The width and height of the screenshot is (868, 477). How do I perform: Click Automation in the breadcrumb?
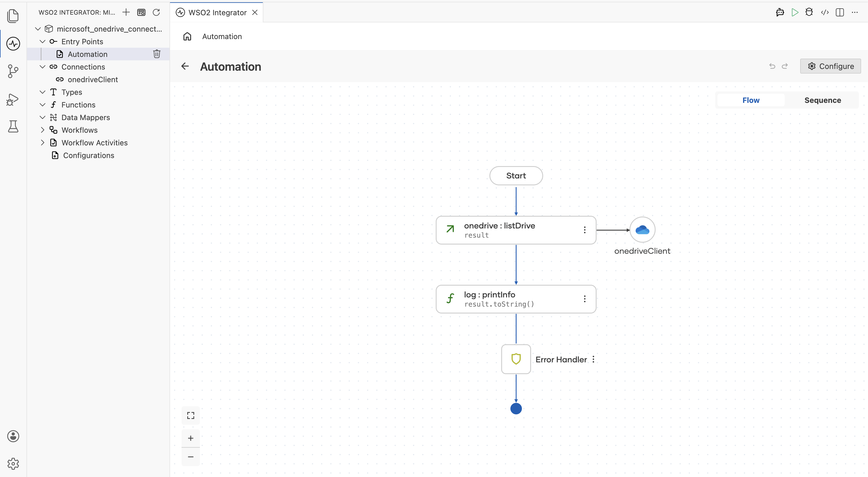[222, 36]
